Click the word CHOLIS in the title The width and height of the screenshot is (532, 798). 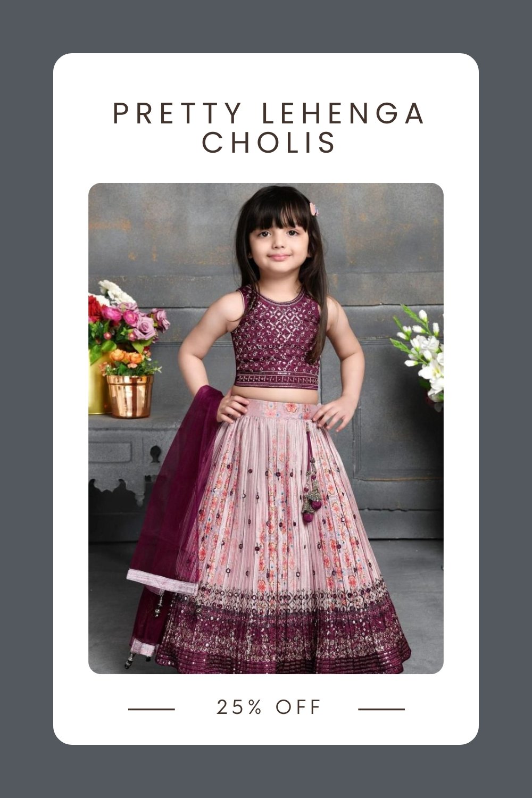pos(269,143)
